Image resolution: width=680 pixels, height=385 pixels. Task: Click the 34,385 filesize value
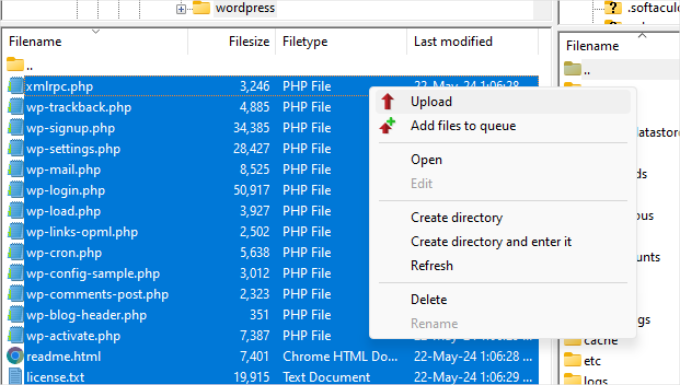pyautogui.click(x=252, y=127)
